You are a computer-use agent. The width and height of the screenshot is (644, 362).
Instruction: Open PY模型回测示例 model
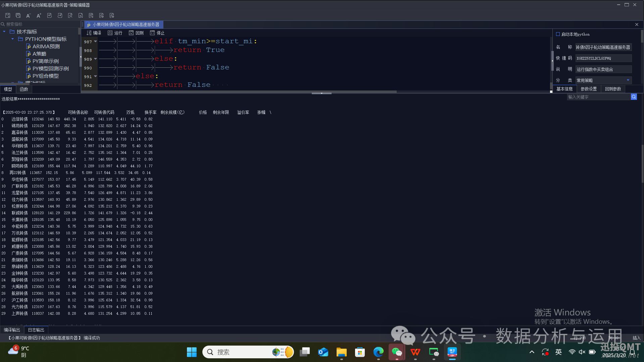pyautogui.click(x=47, y=68)
